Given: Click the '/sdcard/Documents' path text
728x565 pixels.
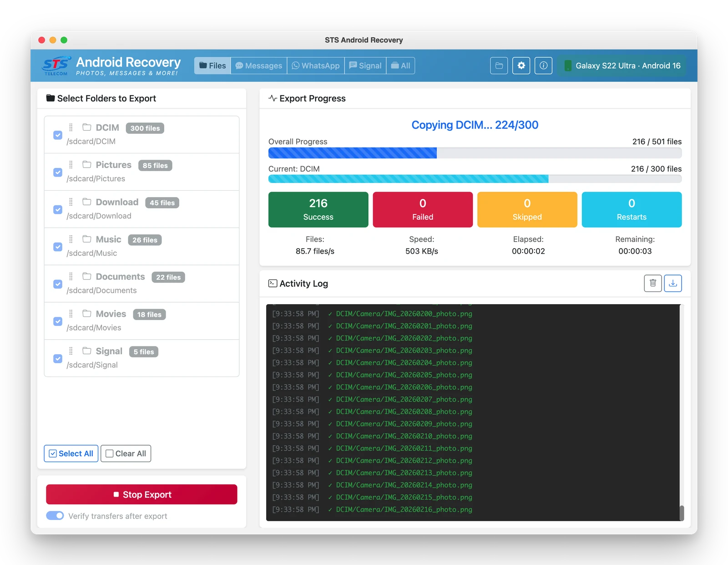Looking at the screenshot, I should pyautogui.click(x=101, y=290).
